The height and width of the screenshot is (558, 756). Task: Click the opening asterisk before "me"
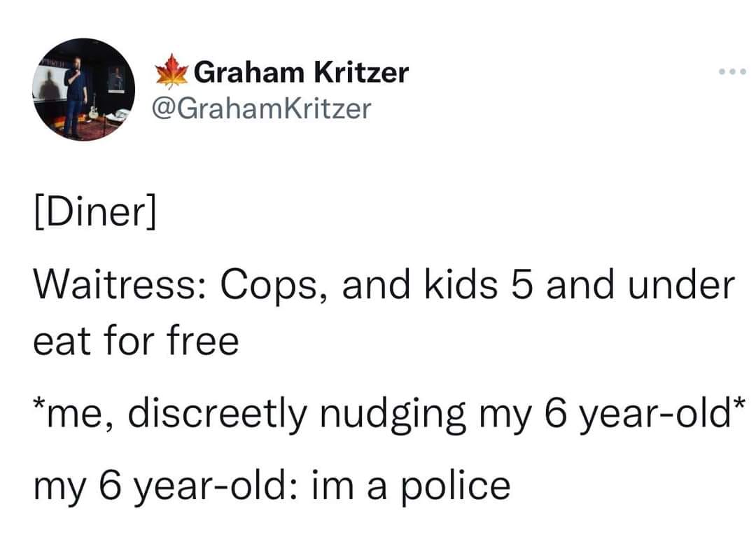pos(38,405)
